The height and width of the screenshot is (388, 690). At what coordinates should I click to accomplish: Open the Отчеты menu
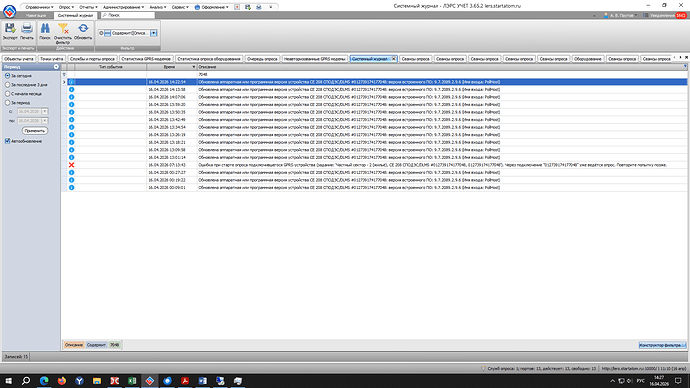pos(88,7)
